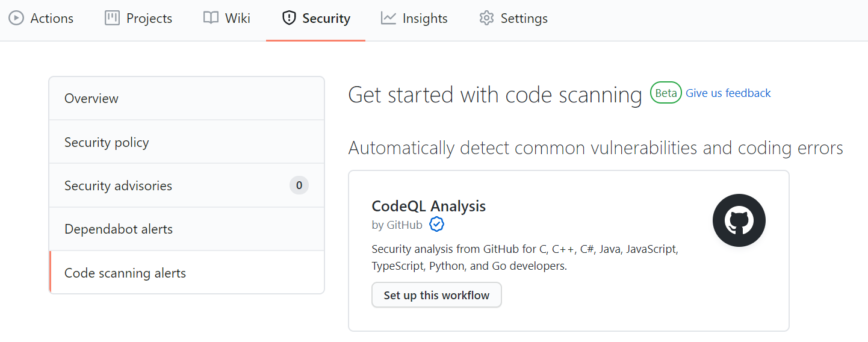Screen dimensions: 868x342
Task: Open the Settings tab
Action: tap(513, 19)
